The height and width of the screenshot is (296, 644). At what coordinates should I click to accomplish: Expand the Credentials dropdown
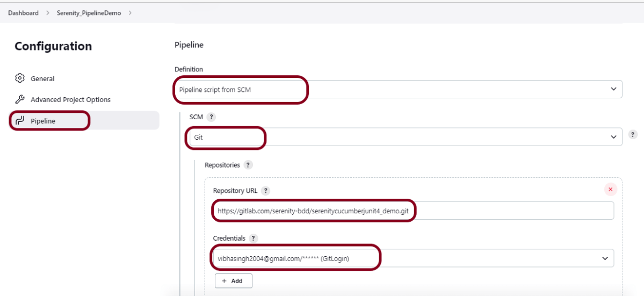coord(605,258)
